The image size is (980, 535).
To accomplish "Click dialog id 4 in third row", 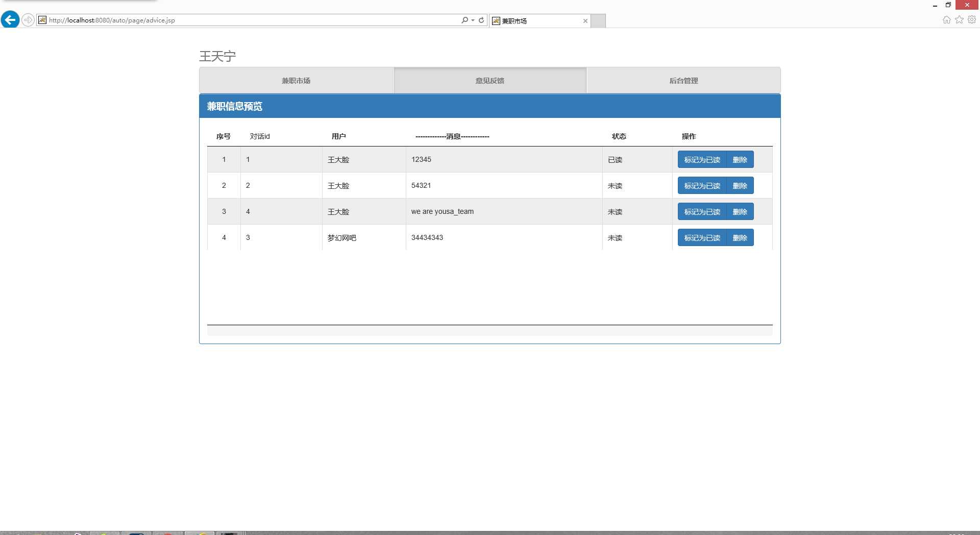I will tap(248, 211).
